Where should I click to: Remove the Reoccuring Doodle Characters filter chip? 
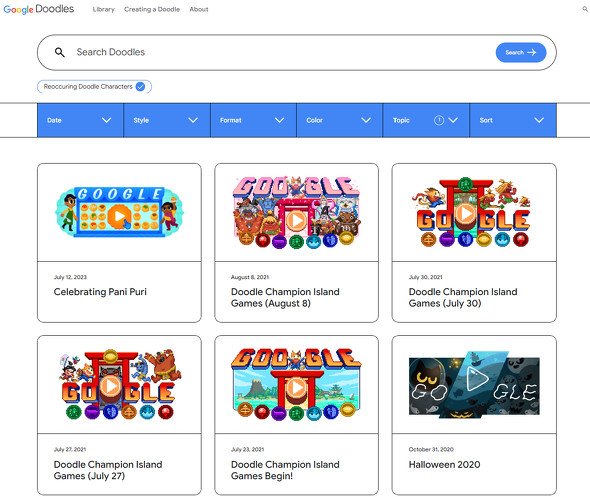coord(140,87)
